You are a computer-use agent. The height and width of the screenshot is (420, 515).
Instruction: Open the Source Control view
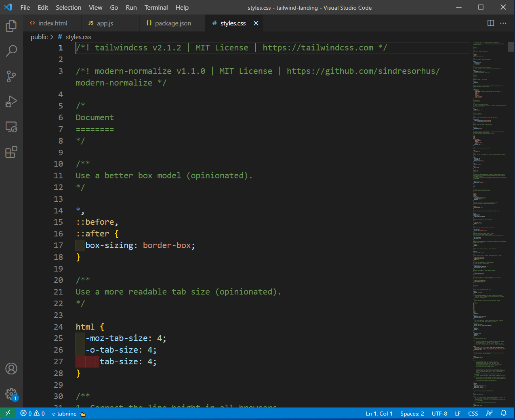11,76
